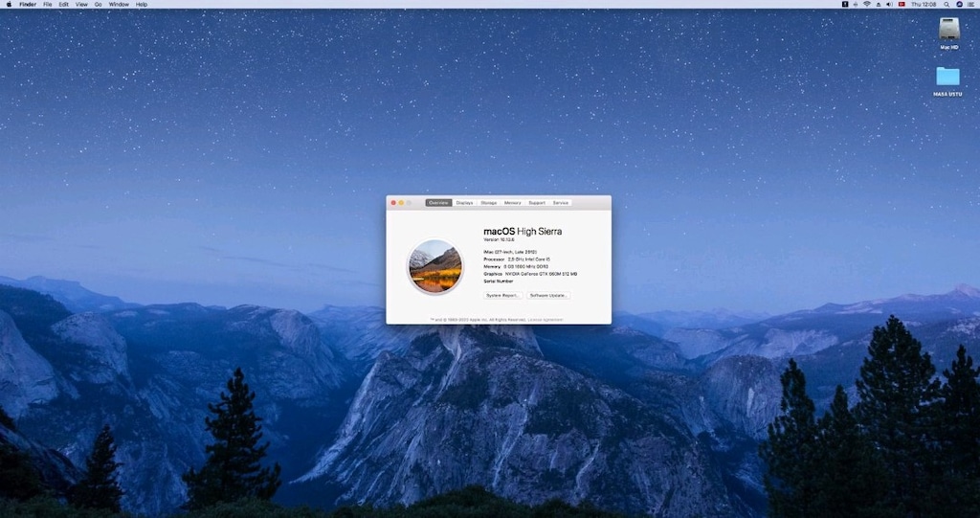Image resolution: width=980 pixels, height=518 pixels.
Task: Click the Processor Intel Core i5 line
Action: click(516, 259)
